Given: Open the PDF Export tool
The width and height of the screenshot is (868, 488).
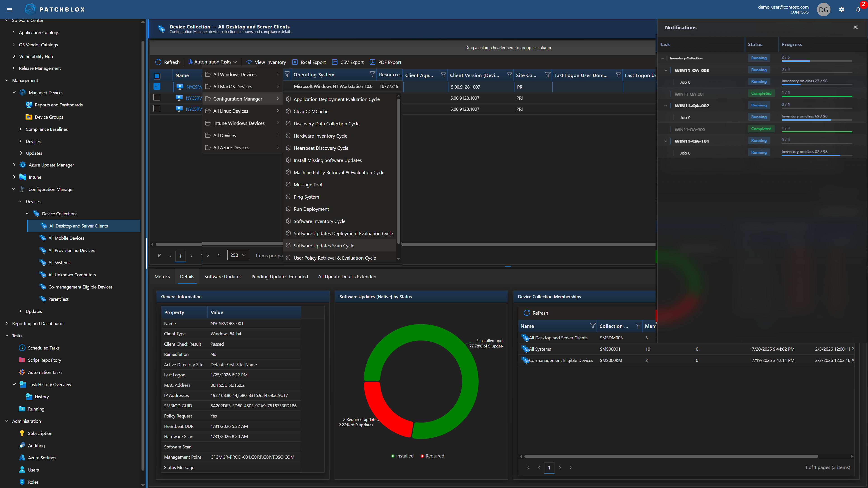Looking at the screenshot, I should tap(373, 62).
